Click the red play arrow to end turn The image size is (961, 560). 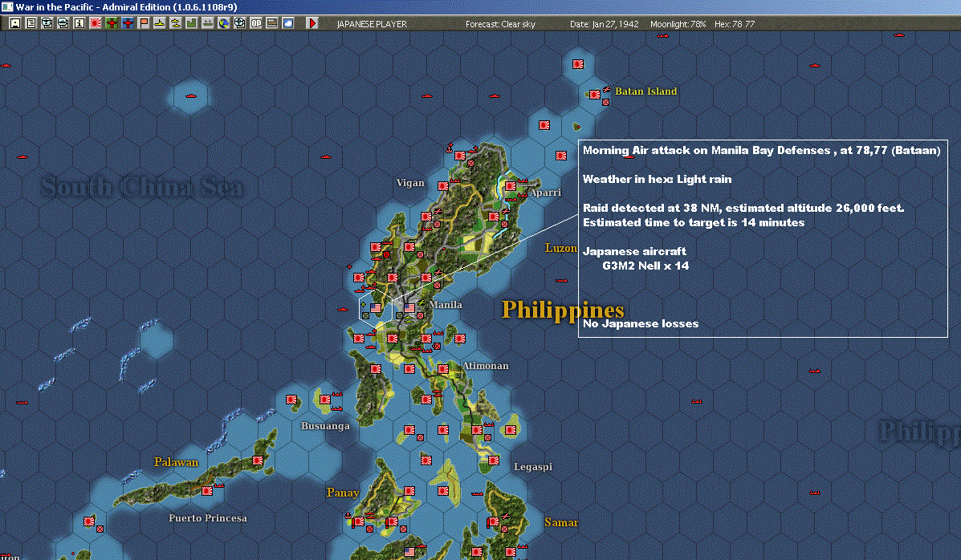[x=312, y=23]
